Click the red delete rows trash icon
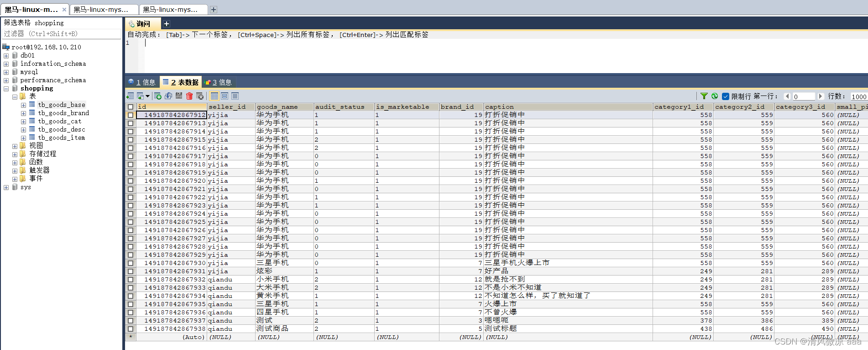868x350 pixels. (x=189, y=96)
